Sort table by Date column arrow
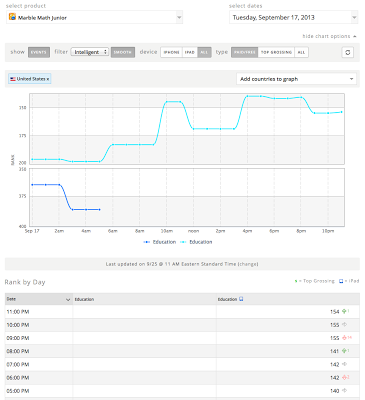This screenshot has height=400, width=365. (68, 300)
